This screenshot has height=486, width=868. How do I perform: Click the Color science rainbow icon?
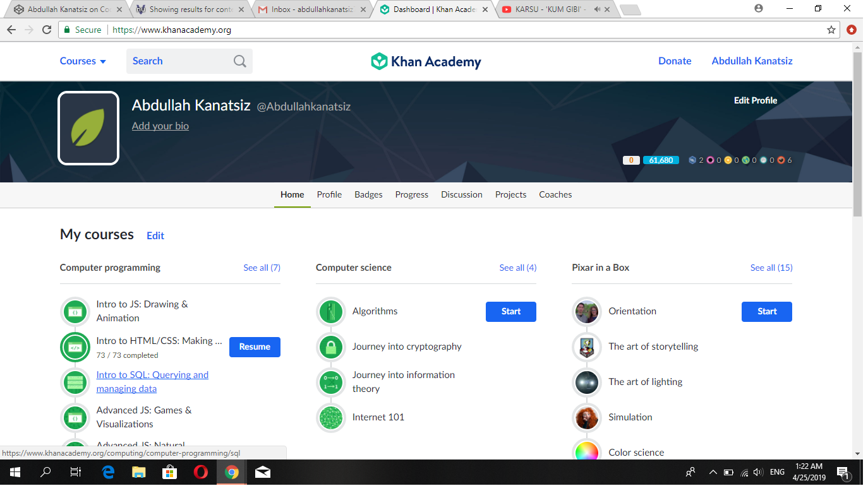pyautogui.click(x=587, y=451)
